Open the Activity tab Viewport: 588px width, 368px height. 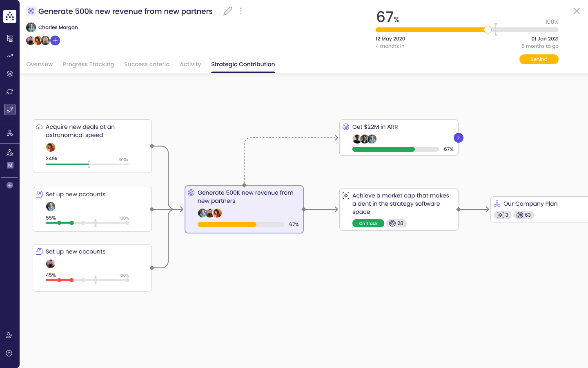pyautogui.click(x=190, y=64)
